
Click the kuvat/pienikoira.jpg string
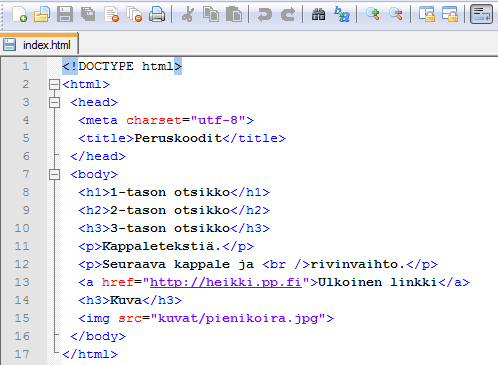coord(238,318)
